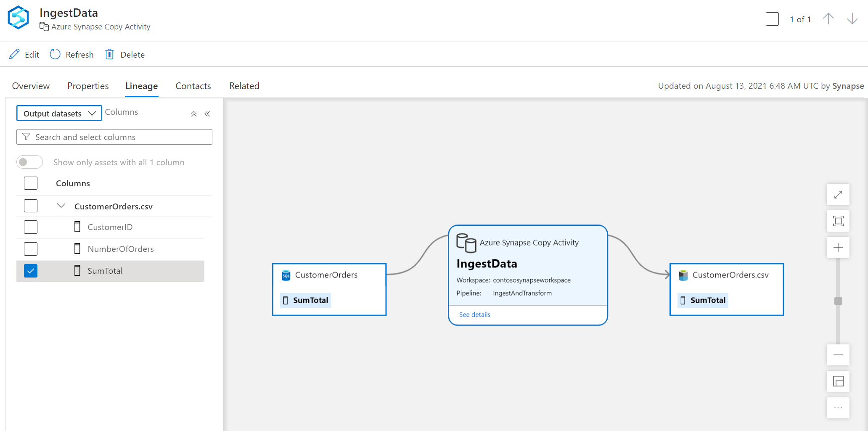Open more options ellipsis on canvas
Viewport: 868px width, 431px height.
point(838,408)
